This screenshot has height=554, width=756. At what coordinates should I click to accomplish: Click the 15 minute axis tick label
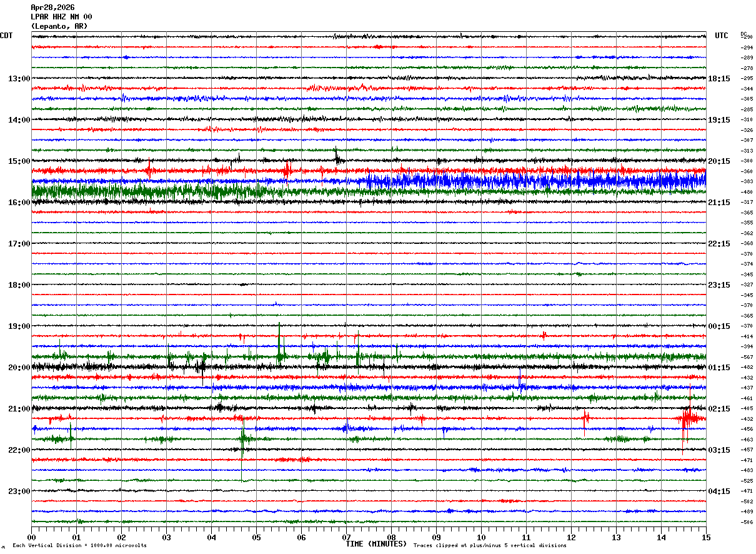[x=706, y=537]
